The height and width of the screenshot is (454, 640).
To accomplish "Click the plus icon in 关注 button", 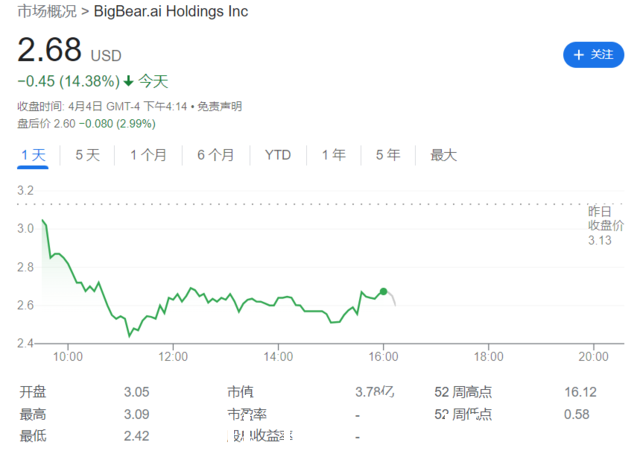I will coord(578,55).
